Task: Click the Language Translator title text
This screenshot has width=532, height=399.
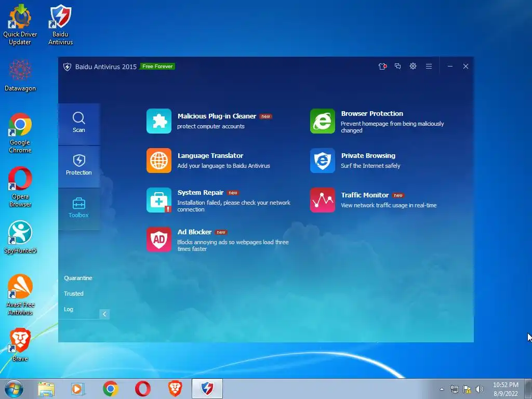Action: 210,155
